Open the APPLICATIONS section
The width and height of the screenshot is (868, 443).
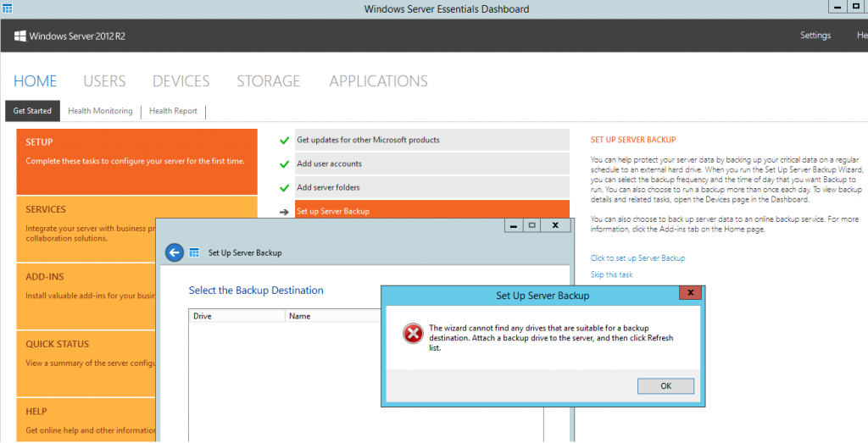(x=379, y=81)
